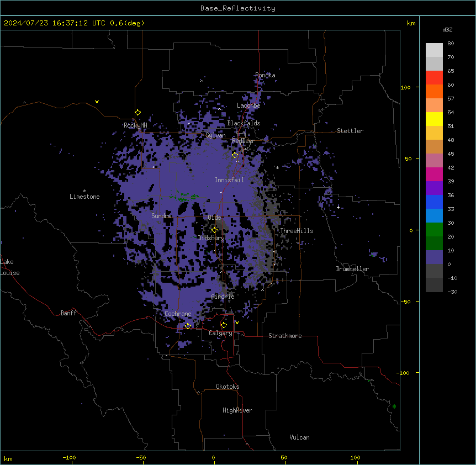Click the Lake Louise label
The image size is (476, 465).
click(10, 267)
